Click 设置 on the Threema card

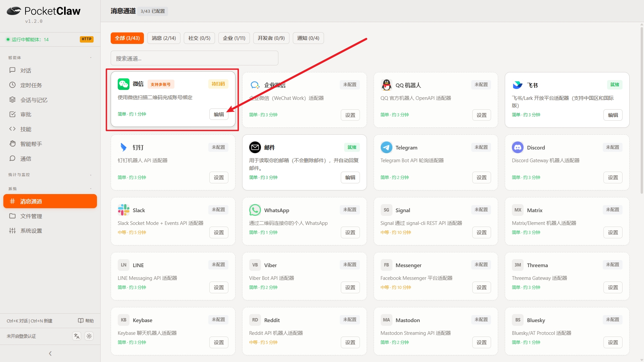[613, 288]
